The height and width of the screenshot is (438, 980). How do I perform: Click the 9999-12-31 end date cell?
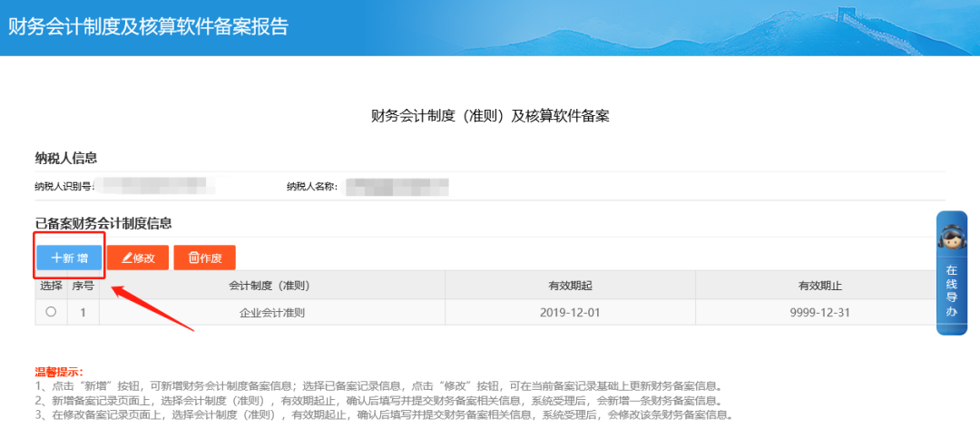click(x=820, y=312)
